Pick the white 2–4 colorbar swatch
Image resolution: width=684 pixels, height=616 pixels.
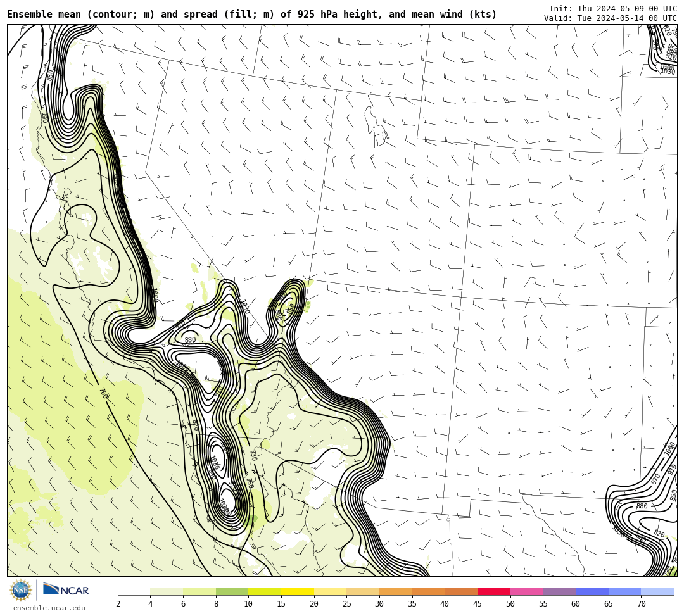click(x=134, y=591)
